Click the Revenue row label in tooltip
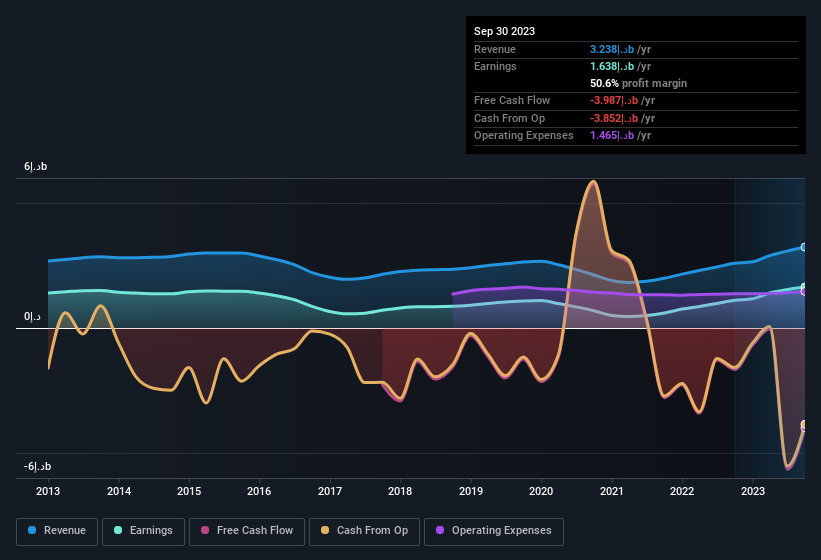The width and height of the screenshot is (821, 560). tap(495, 49)
